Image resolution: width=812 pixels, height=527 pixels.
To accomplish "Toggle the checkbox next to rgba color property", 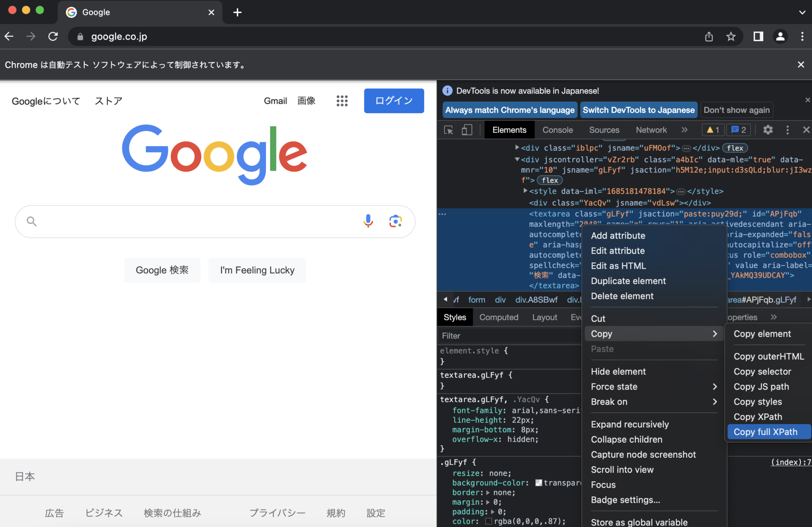I will (x=488, y=521).
